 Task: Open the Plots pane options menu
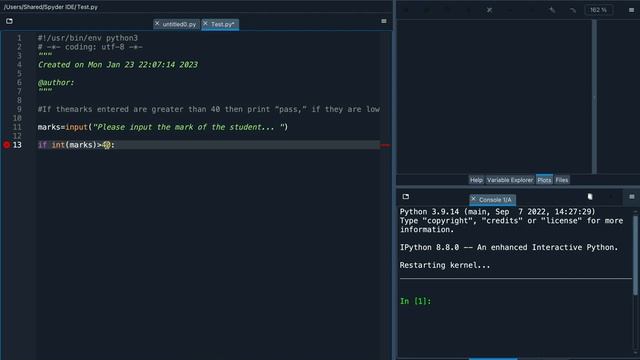point(631,10)
